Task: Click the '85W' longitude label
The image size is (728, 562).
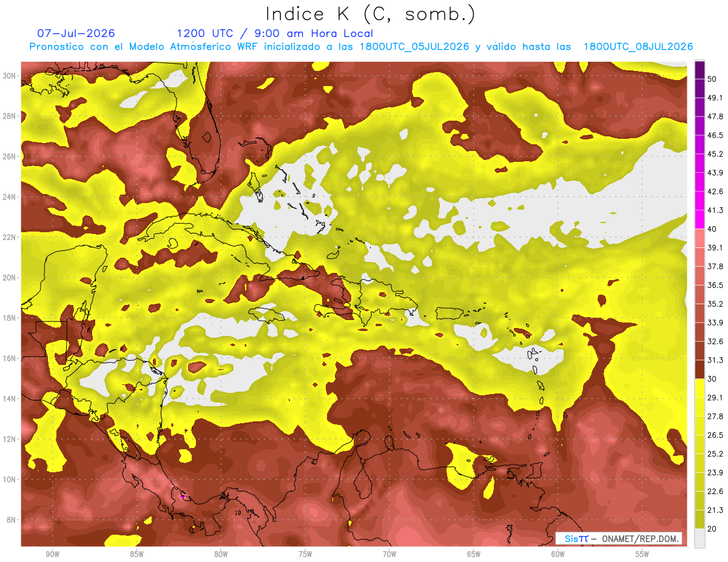Action: pos(136,554)
